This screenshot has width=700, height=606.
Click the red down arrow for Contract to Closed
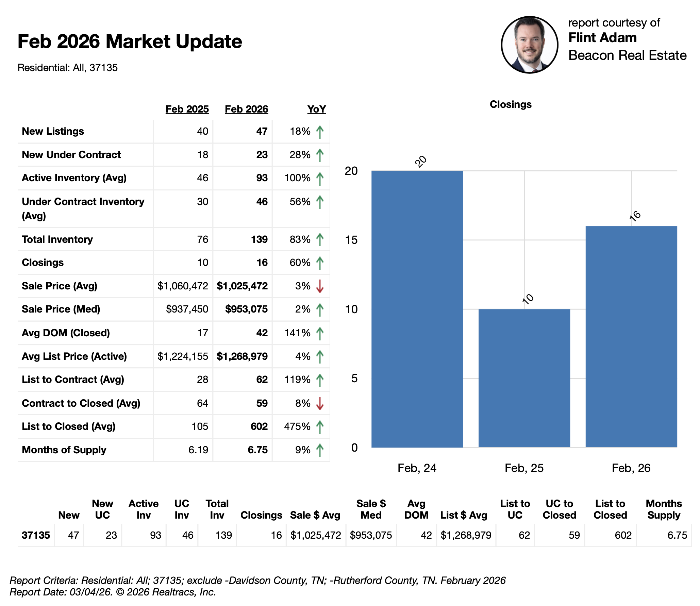pos(319,403)
